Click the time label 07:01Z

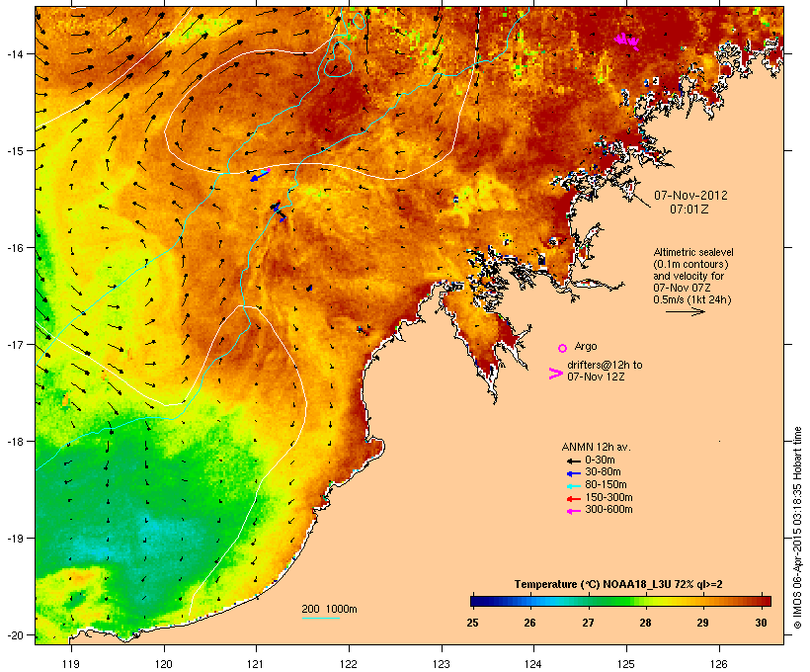(689, 209)
